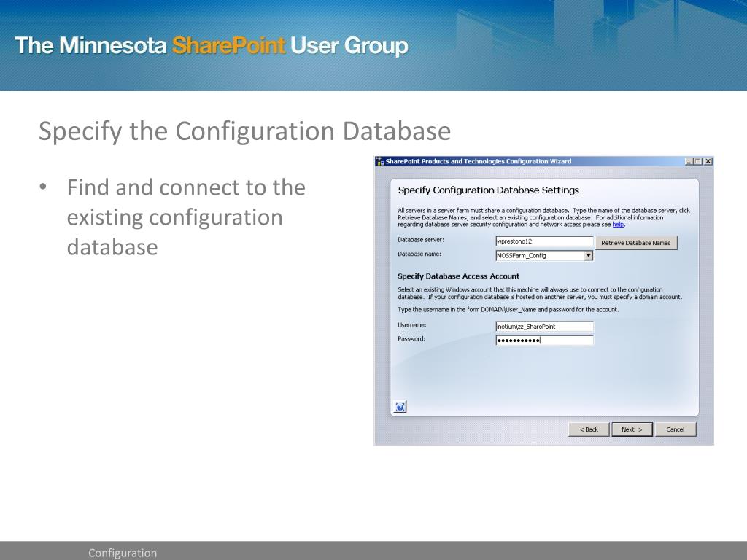747x560 pixels.
Task: Click the maximize button of the wizard
Action: coord(698,161)
